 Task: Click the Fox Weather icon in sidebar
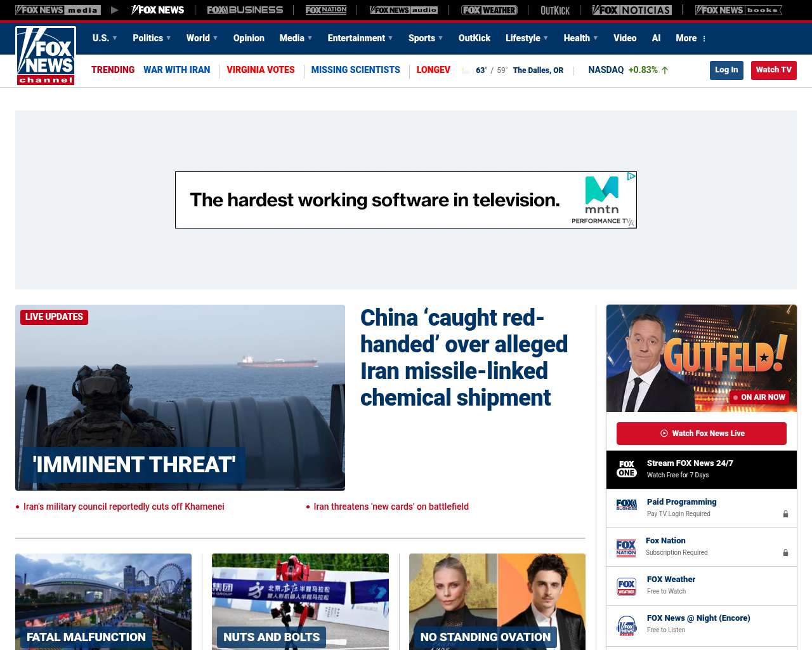tap(627, 587)
